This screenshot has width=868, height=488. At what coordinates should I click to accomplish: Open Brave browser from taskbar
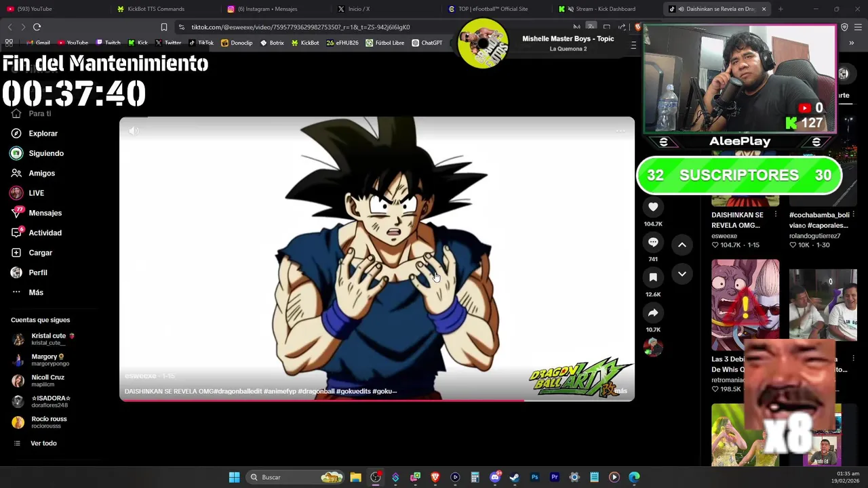(435, 477)
